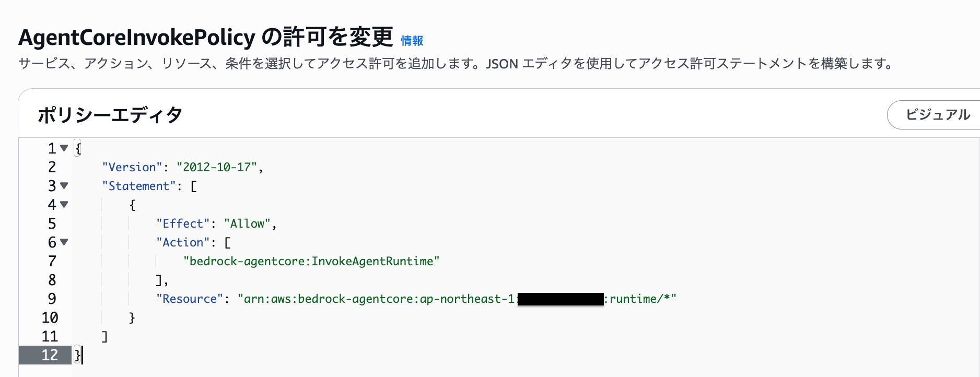Click the redacted account ID in the ARN
Screen dimensions: 980x377
560,299
